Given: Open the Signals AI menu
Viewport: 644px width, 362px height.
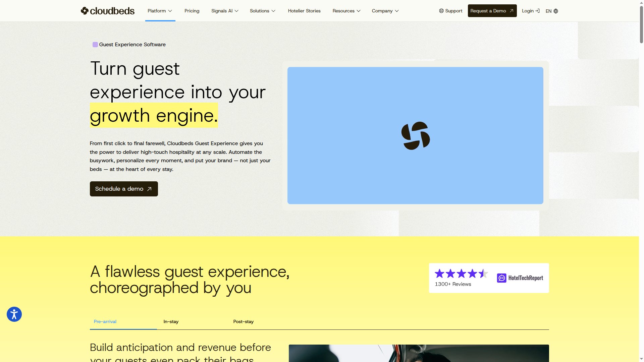Looking at the screenshot, I should (x=224, y=11).
